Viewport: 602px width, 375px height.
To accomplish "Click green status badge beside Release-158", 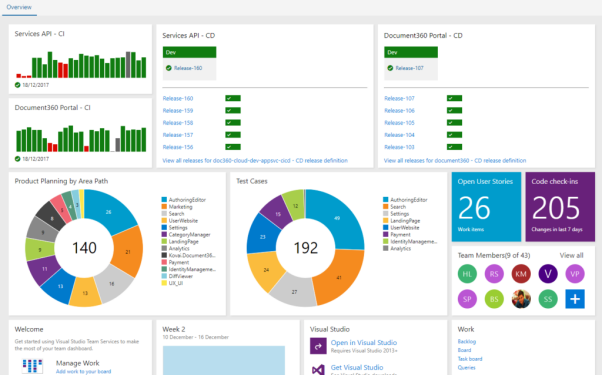I will coord(233,123).
